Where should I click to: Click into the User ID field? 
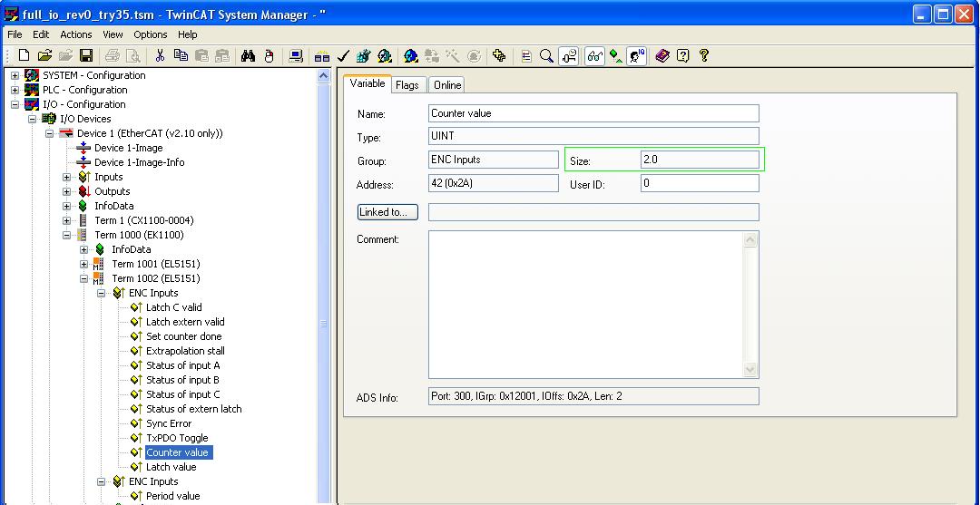tap(700, 183)
